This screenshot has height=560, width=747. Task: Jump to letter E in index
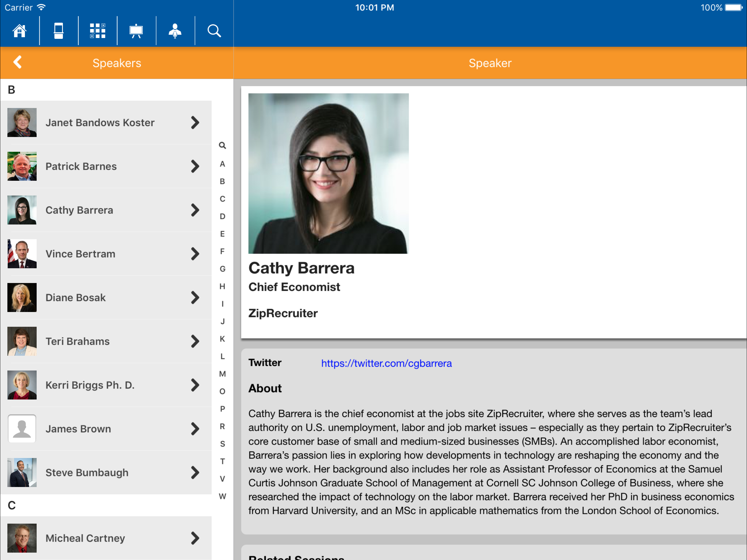pyautogui.click(x=222, y=234)
